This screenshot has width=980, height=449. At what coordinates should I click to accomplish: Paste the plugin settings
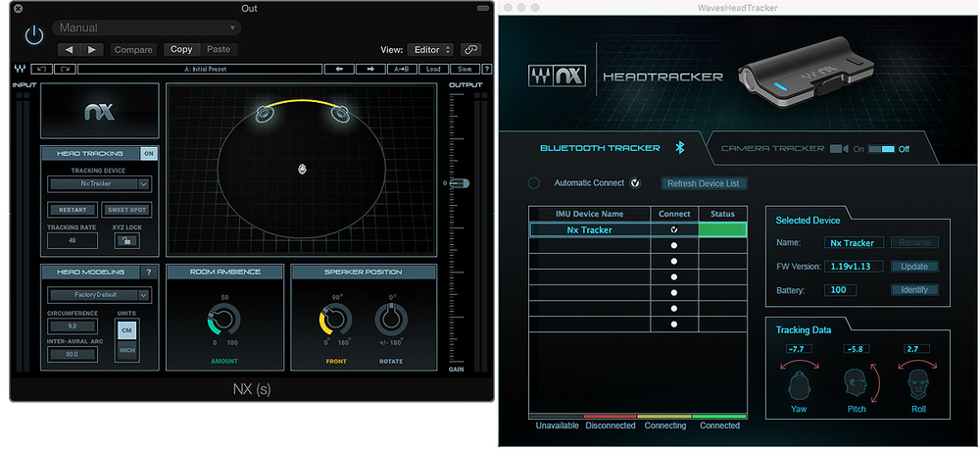[x=219, y=49]
